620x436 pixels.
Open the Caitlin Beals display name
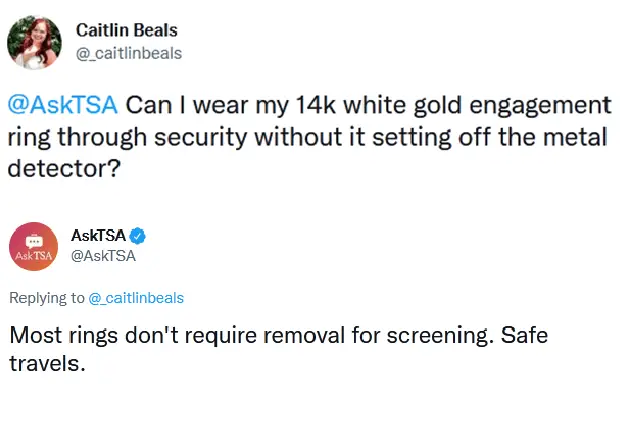tap(126, 31)
